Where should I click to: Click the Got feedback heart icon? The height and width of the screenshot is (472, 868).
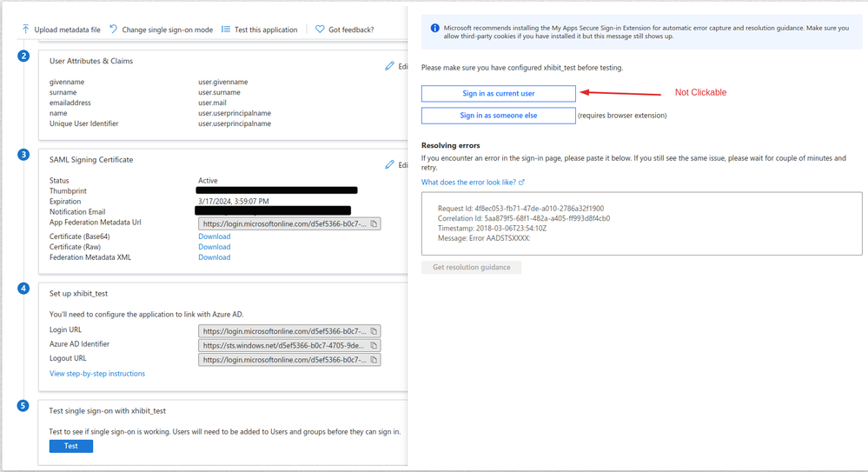(320, 30)
